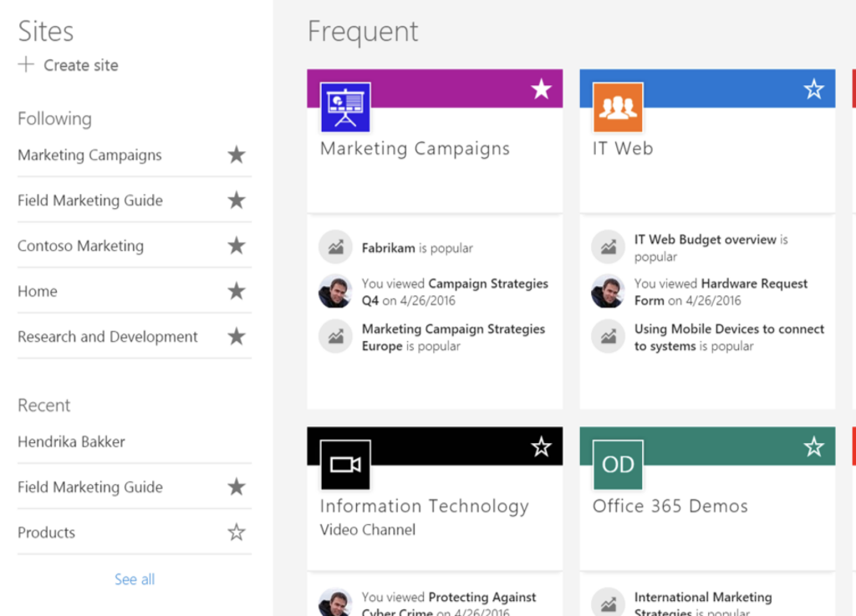Open the Products recent site
The width and height of the screenshot is (856, 616).
47,532
